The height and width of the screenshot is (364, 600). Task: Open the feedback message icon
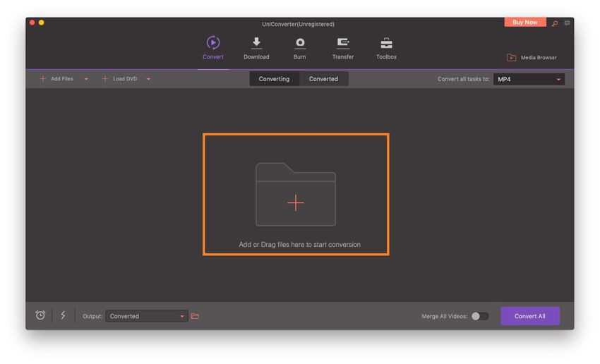(x=567, y=23)
